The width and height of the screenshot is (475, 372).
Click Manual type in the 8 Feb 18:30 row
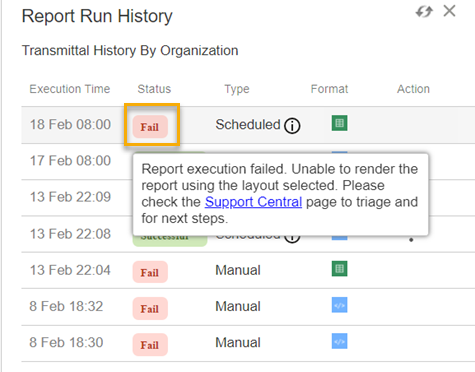(x=238, y=343)
